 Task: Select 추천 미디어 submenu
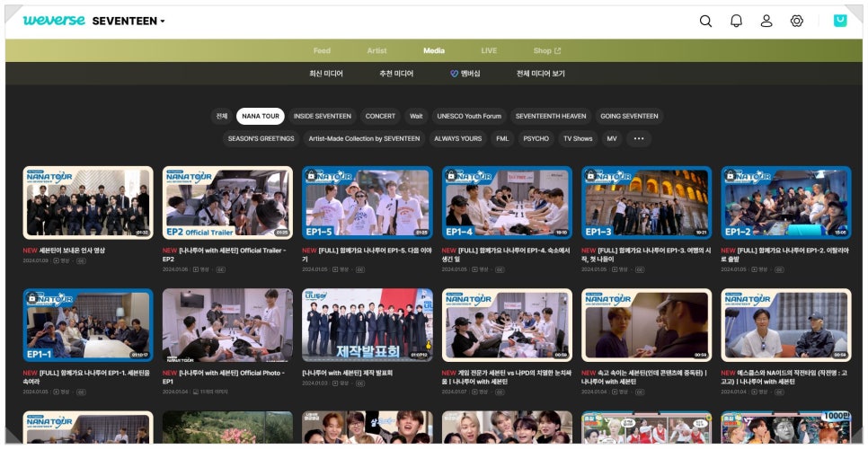click(396, 74)
